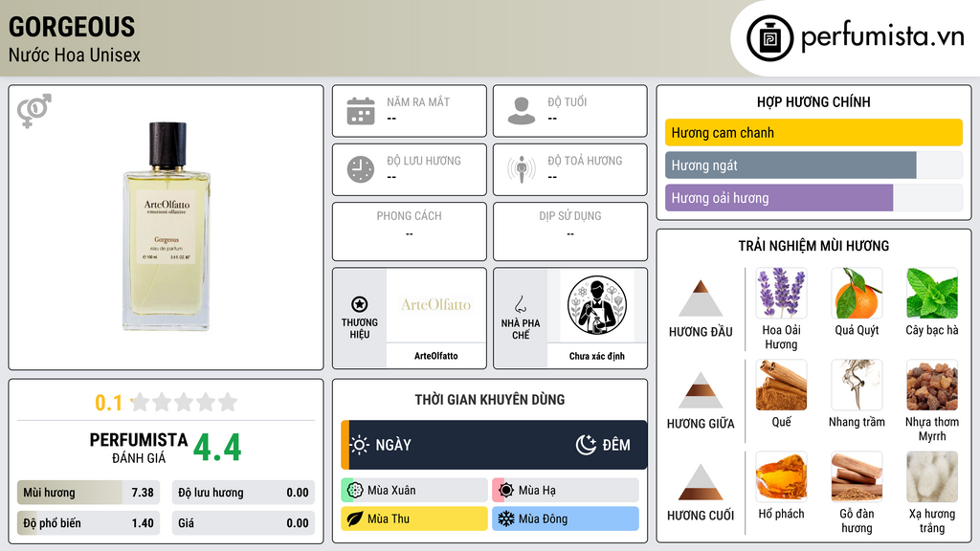Click the Năm ra mắt label

pyautogui.click(x=418, y=101)
